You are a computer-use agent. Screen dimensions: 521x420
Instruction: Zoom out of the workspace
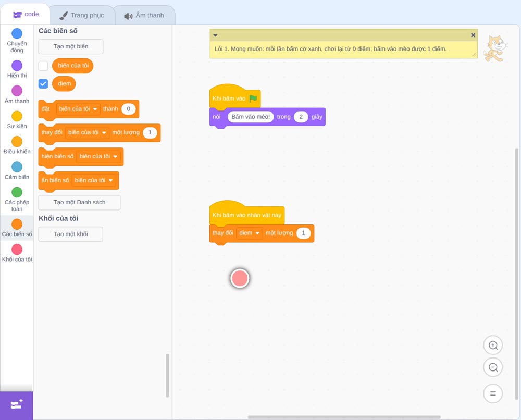coord(493,367)
